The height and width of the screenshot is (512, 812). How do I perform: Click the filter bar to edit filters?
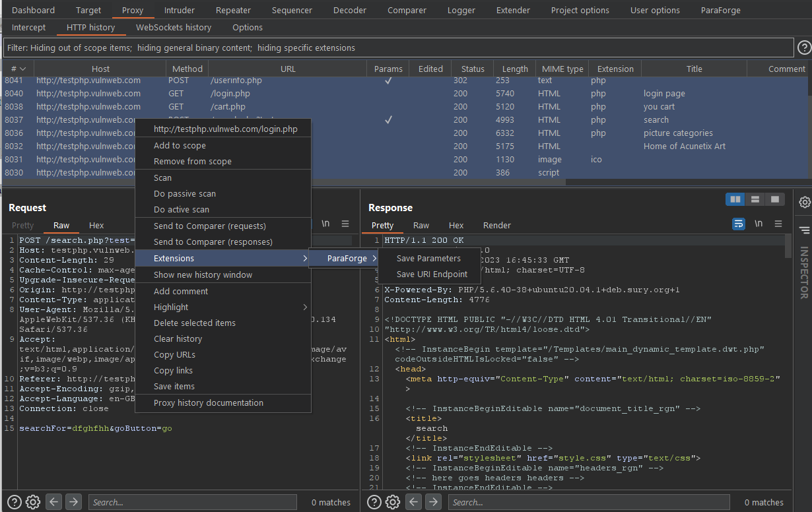click(x=396, y=48)
